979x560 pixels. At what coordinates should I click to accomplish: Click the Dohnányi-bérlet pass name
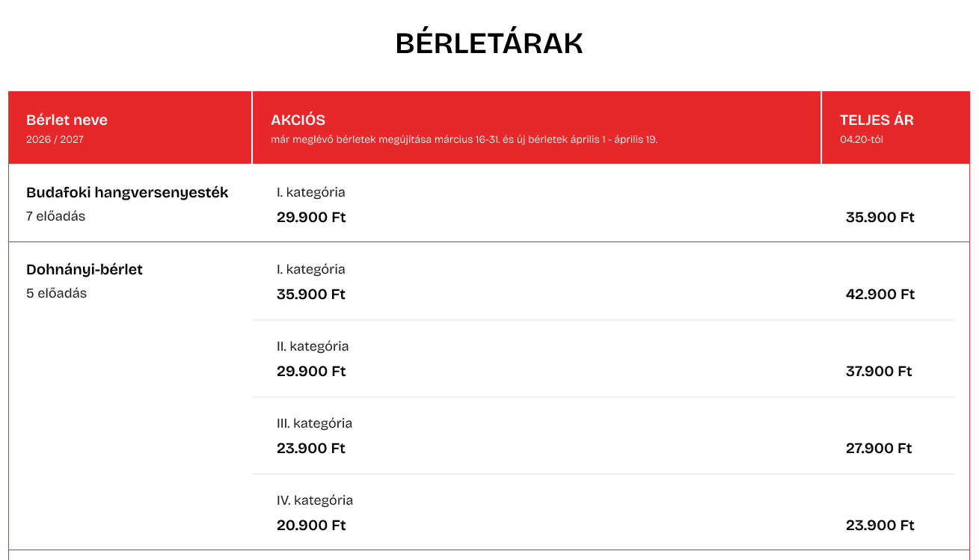(x=85, y=269)
